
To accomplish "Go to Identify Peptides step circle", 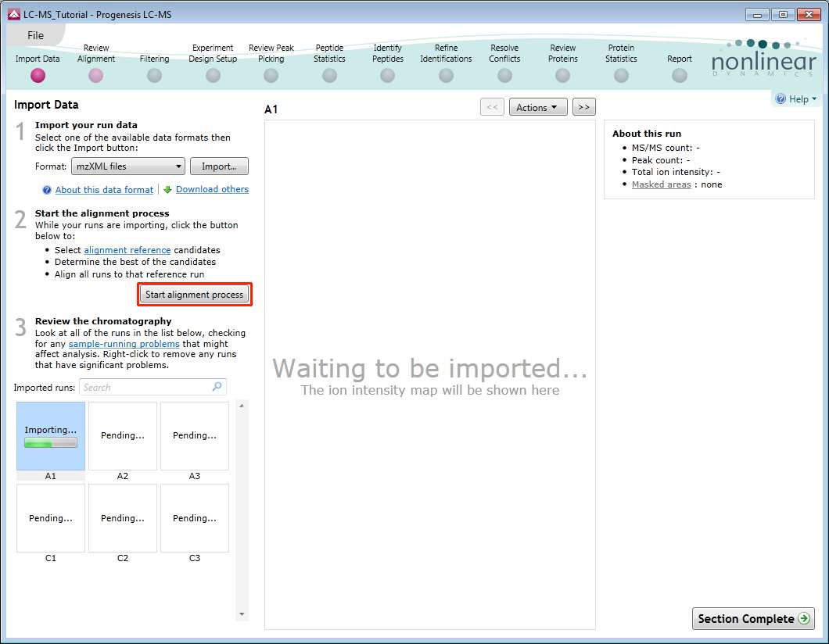I will coord(388,76).
